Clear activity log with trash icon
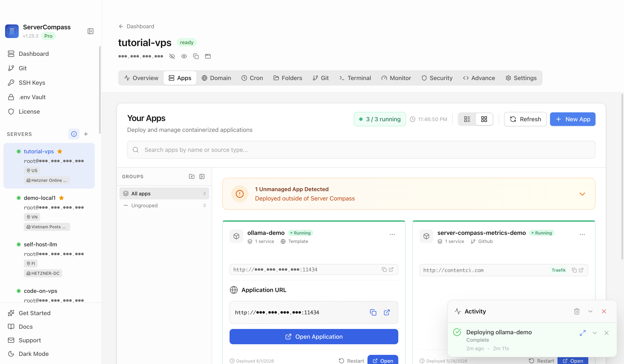Image resolution: width=624 pixels, height=364 pixels. click(577, 311)
